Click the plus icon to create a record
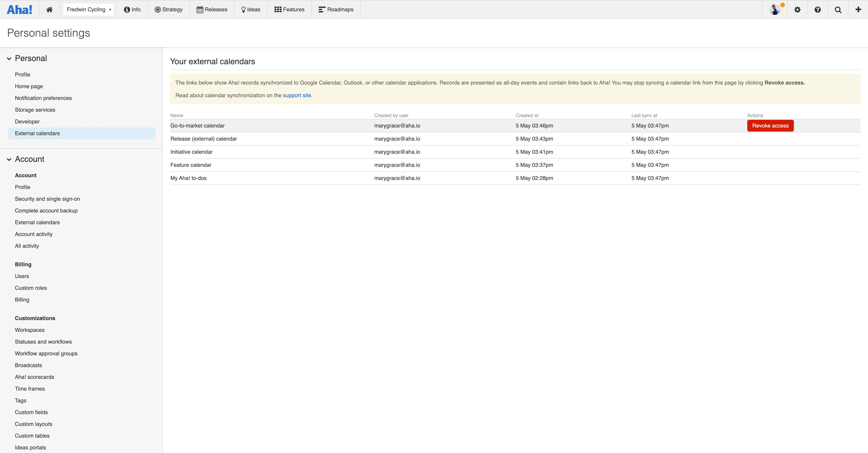868x453 pixels. tap(858, 9)
